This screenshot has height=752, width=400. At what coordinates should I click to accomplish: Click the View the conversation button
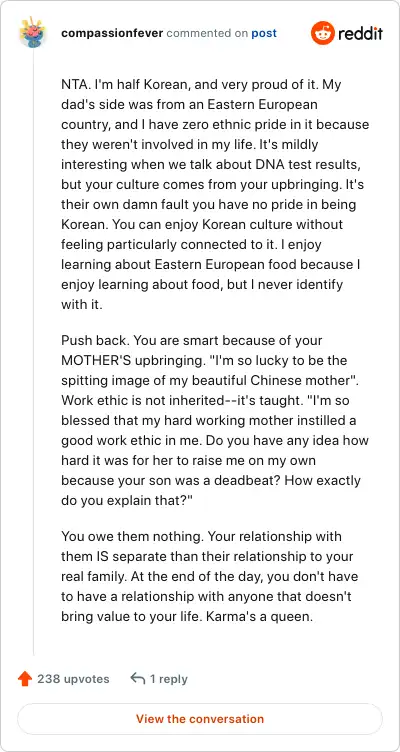[x=200, y=719]
